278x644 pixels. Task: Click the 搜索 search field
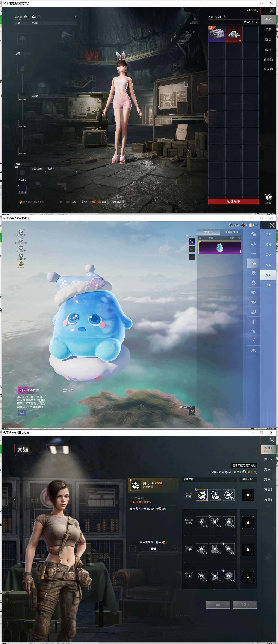pyautogui.click(x=210, y=238)
